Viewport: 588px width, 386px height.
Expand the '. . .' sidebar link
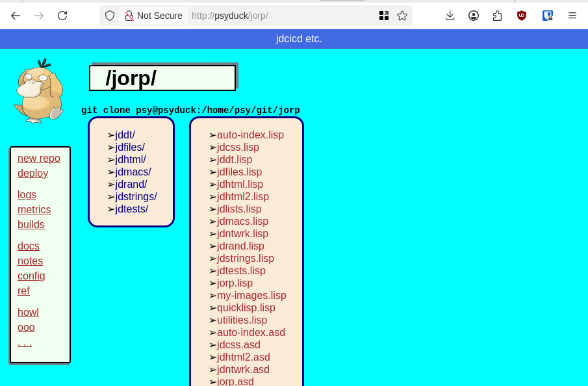tap(25, 342)
